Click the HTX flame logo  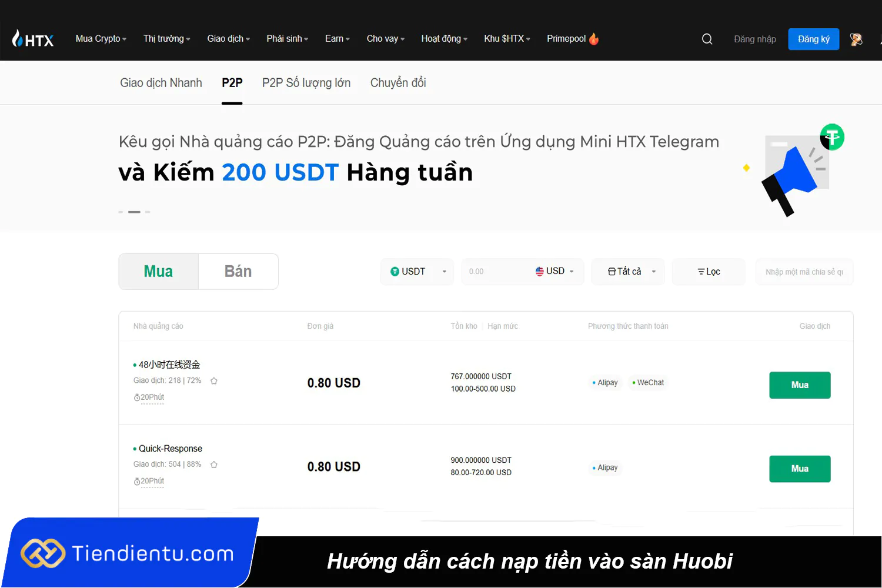coord(33,39)
